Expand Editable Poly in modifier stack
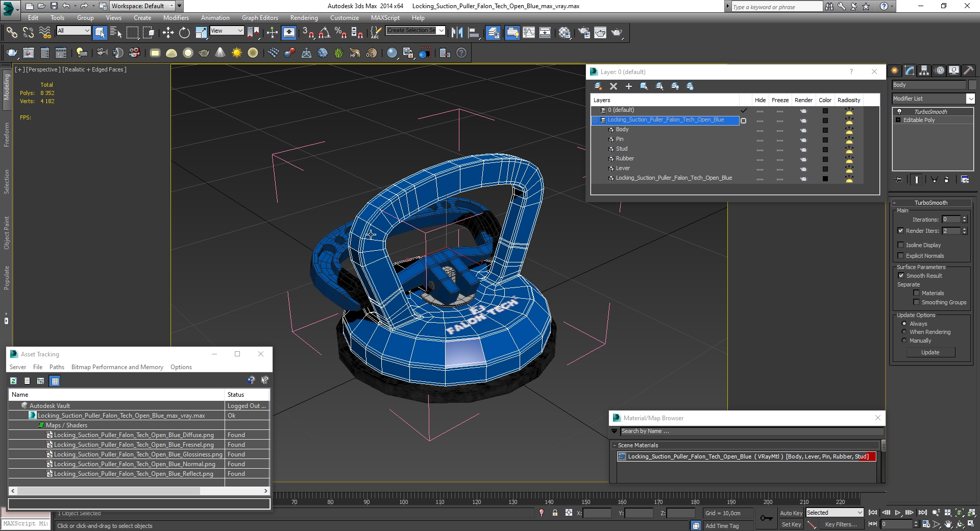The height and width of the screenshot is (531, 980). pos(898,120)
